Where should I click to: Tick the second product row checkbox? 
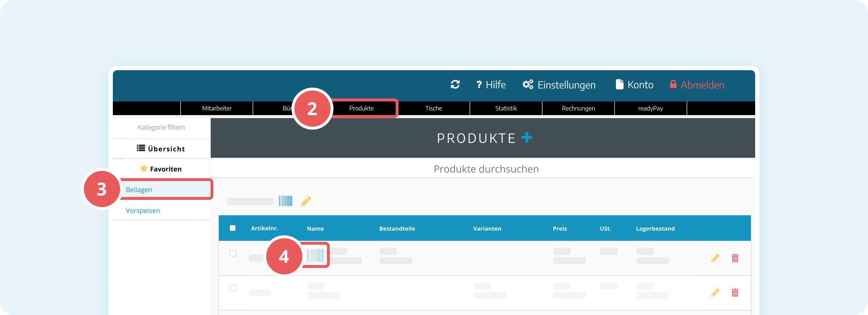pyautogui.click(x=233, y=288)
